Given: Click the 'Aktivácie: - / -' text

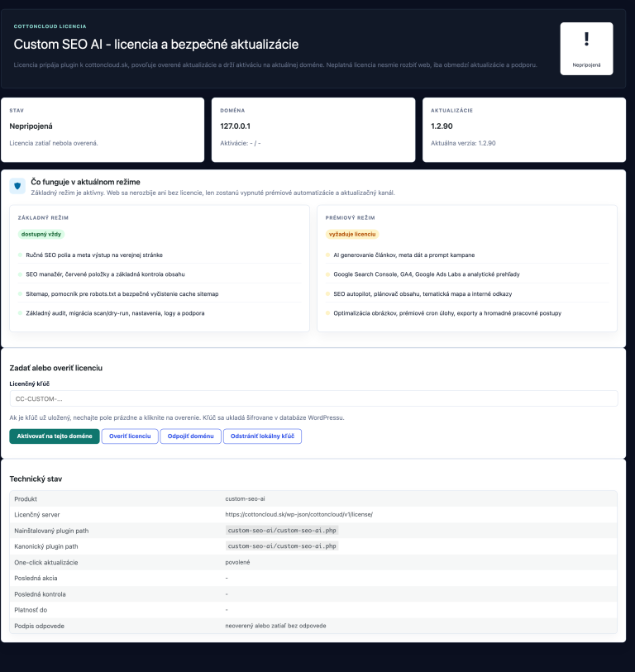Looking at the screenshot, I should coord(240,143).
